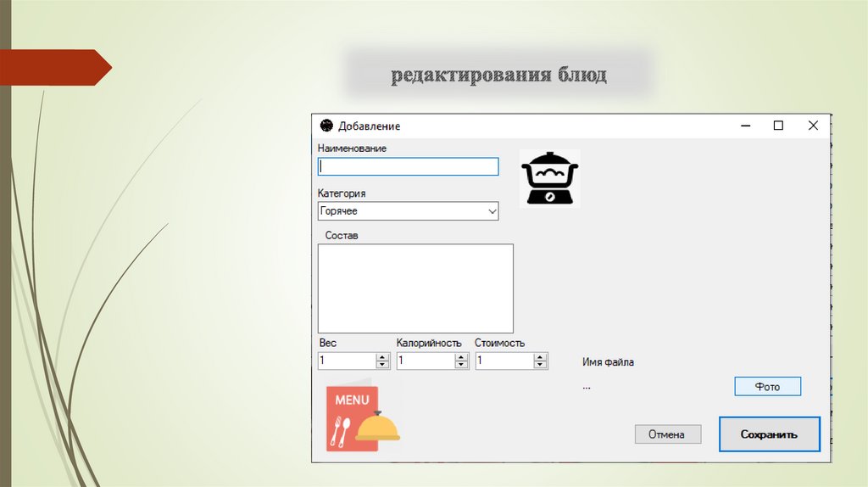Decrease Стоимость with the down arrow
868x487 pixels.
540,365
